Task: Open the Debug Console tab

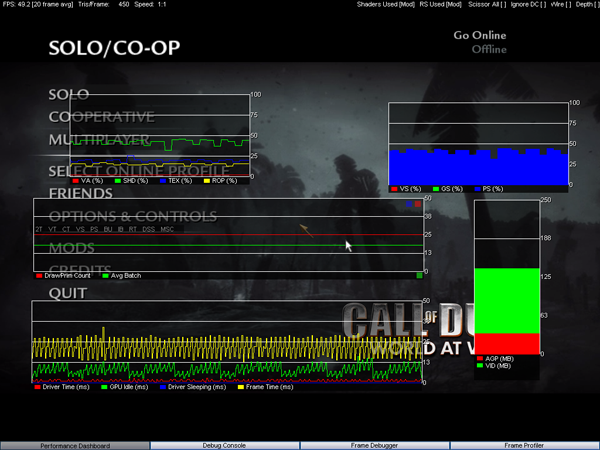Action: click(224, 446)
